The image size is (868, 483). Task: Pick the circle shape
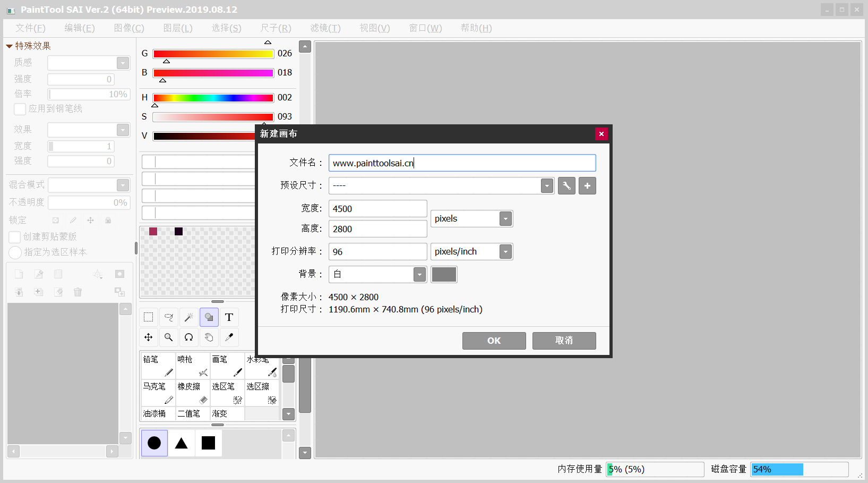[x=154, y=443]
